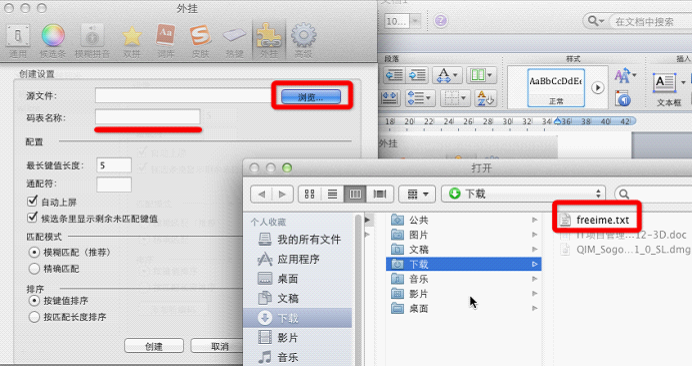Open the 桌面 folder in column list

463,309
